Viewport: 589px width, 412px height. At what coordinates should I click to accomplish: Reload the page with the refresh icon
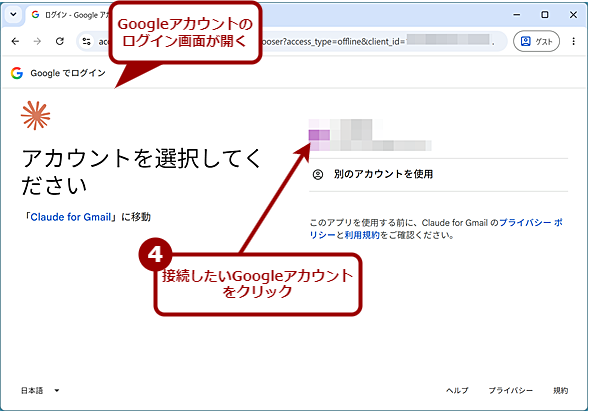click(60, 41)
